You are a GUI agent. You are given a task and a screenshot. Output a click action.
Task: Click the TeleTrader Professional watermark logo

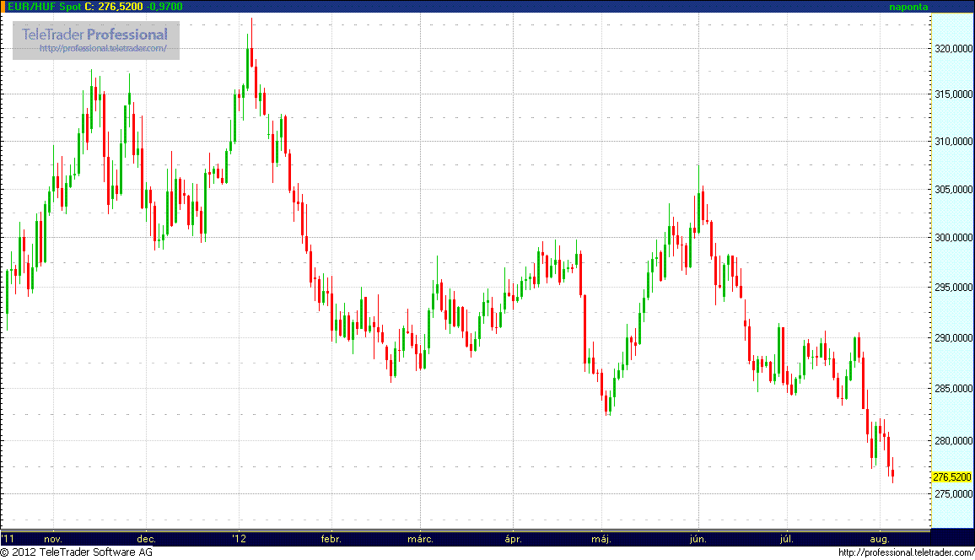click(95, 40)
